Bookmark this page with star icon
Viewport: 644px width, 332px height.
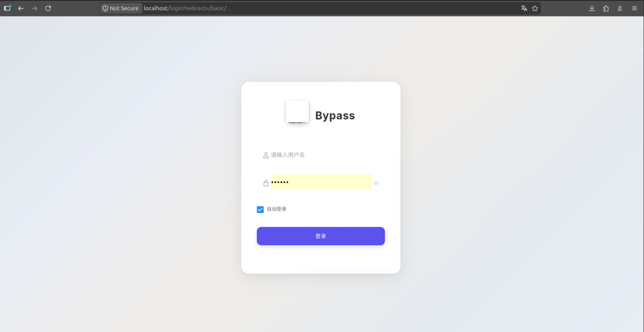coord(535,8)
